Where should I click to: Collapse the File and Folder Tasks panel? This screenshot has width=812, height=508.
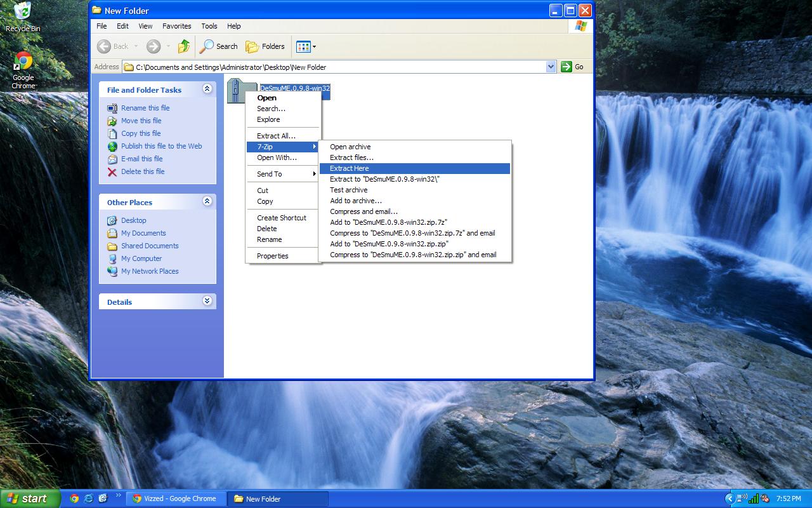(x=207, y=90)
